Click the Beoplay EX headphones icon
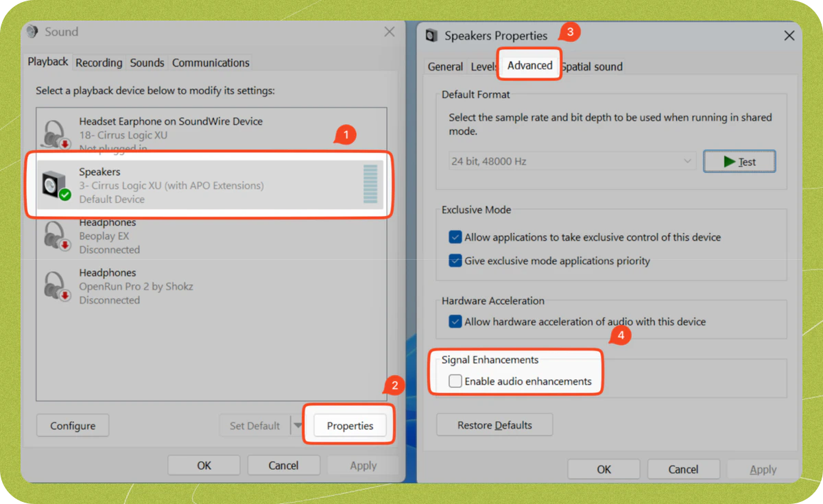The width and height of the screenshot is (823, 504). point(56,237)
